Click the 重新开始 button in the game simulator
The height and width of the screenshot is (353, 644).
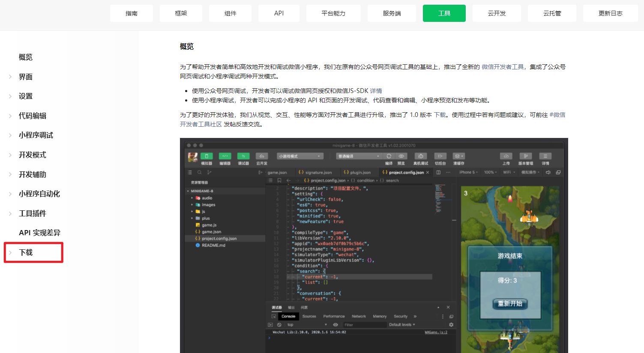coord(510,304)
